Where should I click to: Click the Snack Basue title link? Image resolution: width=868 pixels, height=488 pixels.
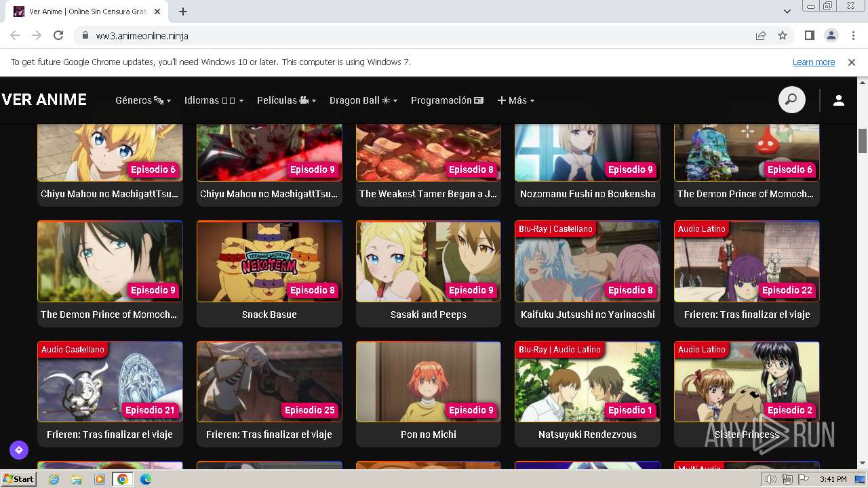[x=269, y=314]
